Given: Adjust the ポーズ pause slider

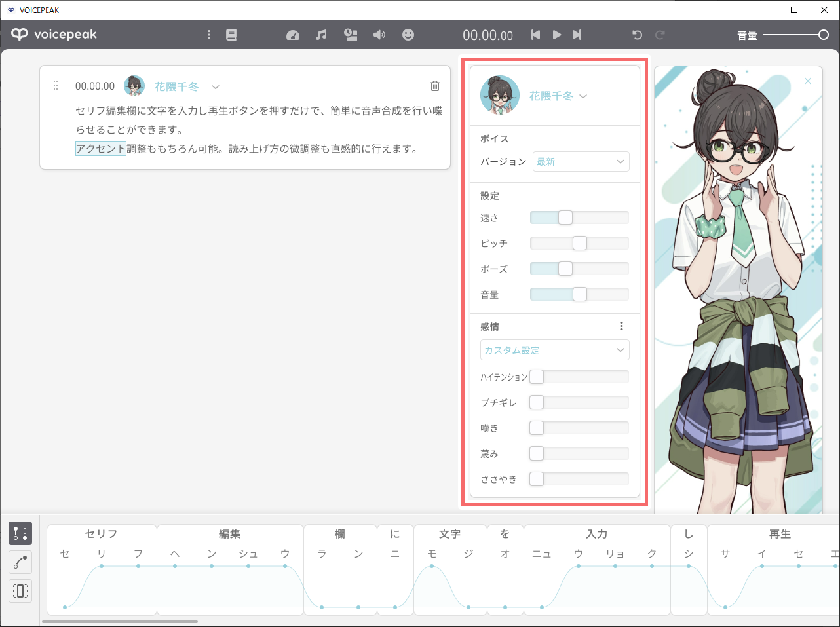Looking at the screenshot, I should [579, 269].
